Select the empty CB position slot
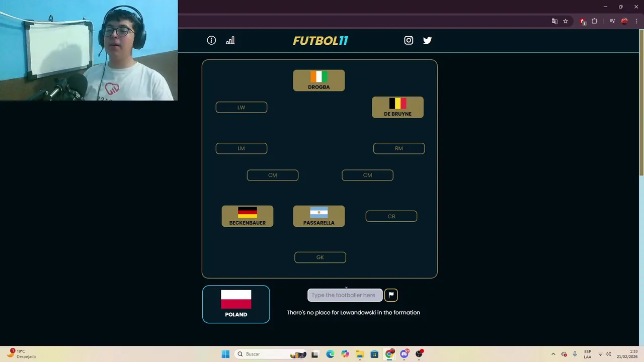 point(391,216)
